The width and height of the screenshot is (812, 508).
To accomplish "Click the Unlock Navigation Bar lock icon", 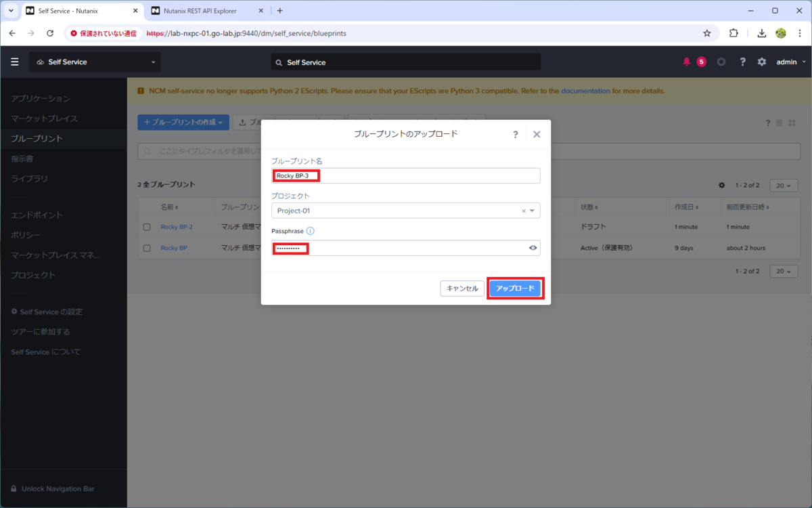I will [x=14, y=488].
